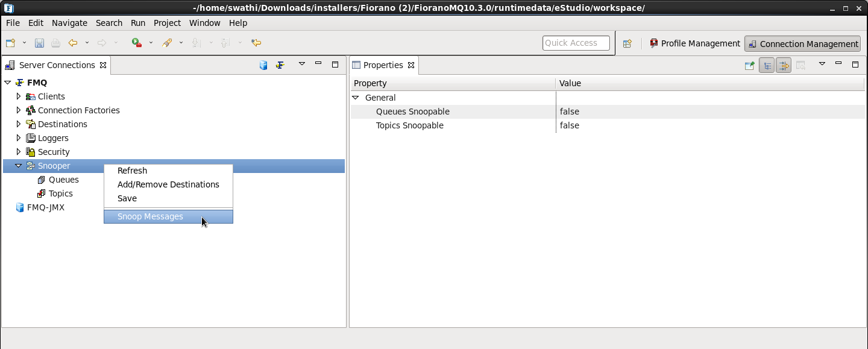Open Properties view menu triangle
The image size is (868, 349).
[822, 64]
